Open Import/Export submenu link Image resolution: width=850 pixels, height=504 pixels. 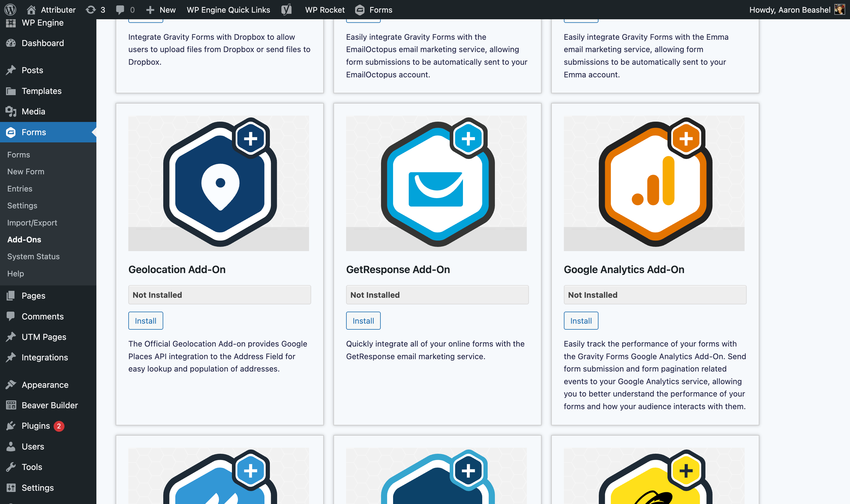click(32, 222)
